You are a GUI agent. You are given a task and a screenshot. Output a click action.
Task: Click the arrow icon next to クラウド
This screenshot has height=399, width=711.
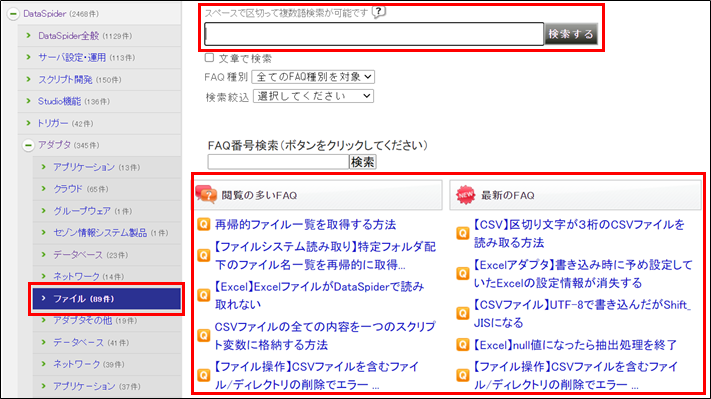(x=44, y=189)
